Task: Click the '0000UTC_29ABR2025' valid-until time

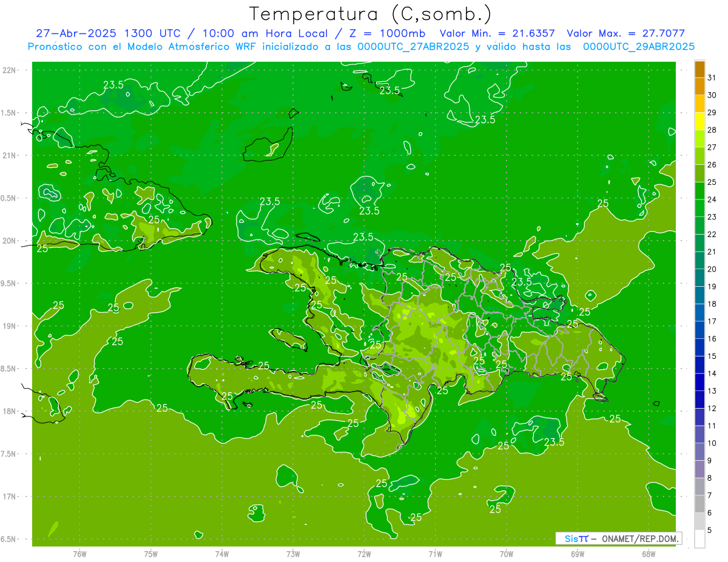Action: coord(639,47)
